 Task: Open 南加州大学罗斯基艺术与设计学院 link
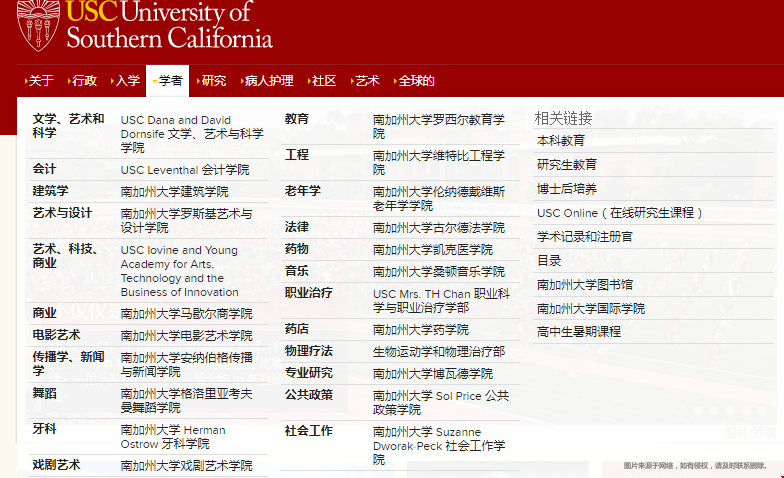point(186,220)
